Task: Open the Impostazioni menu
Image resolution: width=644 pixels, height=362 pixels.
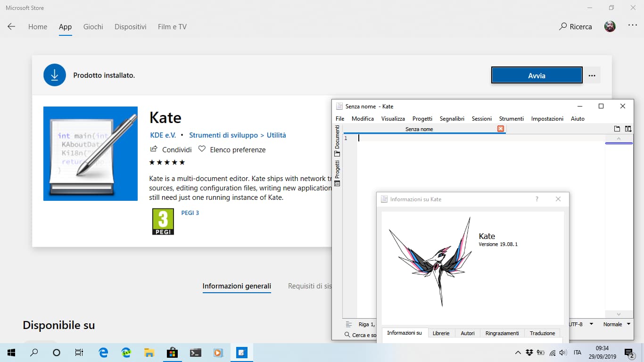Action: point(547,119)
